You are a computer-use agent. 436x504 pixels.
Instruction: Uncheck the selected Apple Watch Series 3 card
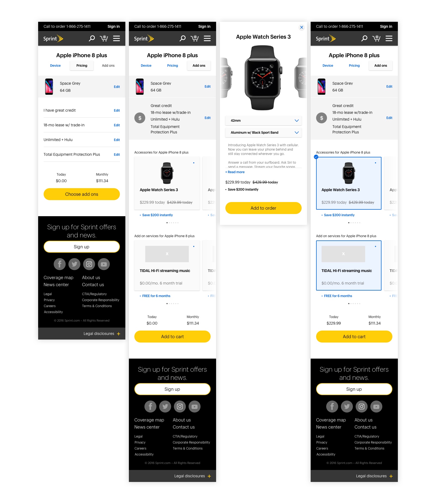coord(316,157)
